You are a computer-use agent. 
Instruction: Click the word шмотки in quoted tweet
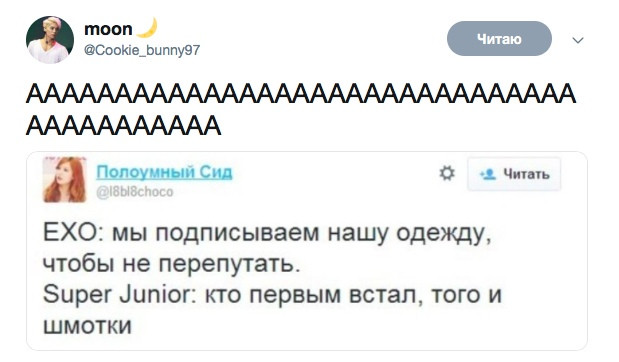point(87,326)
